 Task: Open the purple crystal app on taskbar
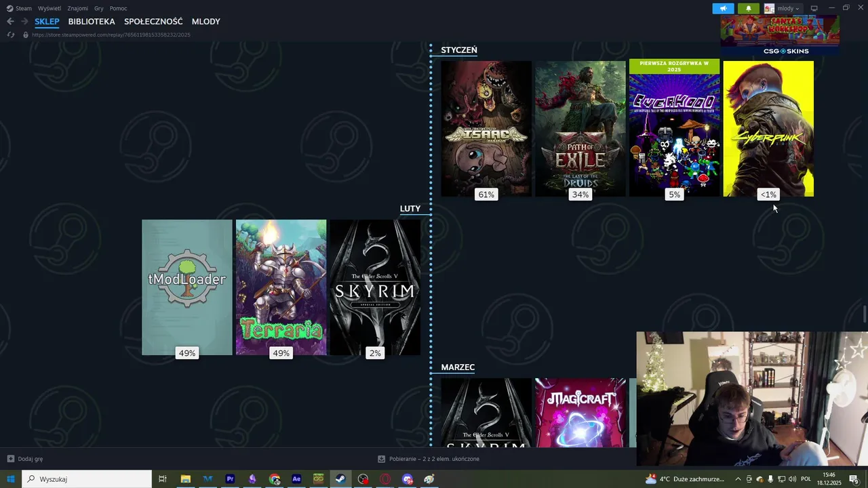(252, 479)
